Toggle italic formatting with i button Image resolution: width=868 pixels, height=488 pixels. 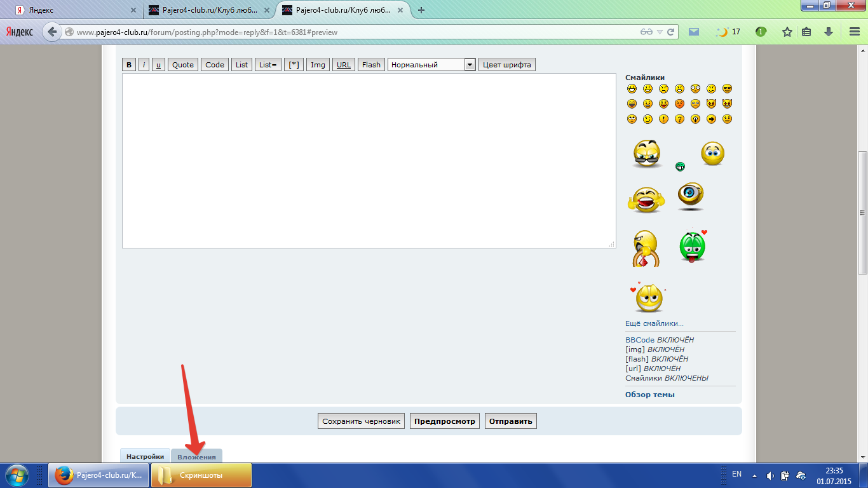(144, 65)
